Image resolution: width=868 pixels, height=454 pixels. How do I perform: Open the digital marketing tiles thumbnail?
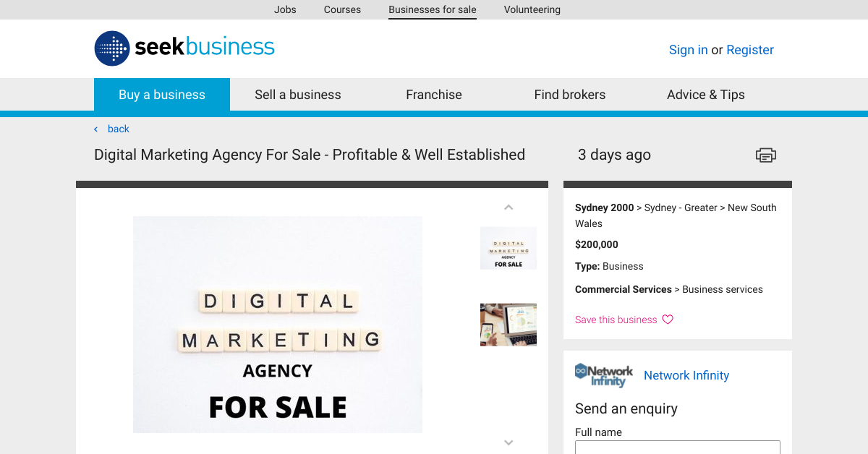tap(509, 248)
